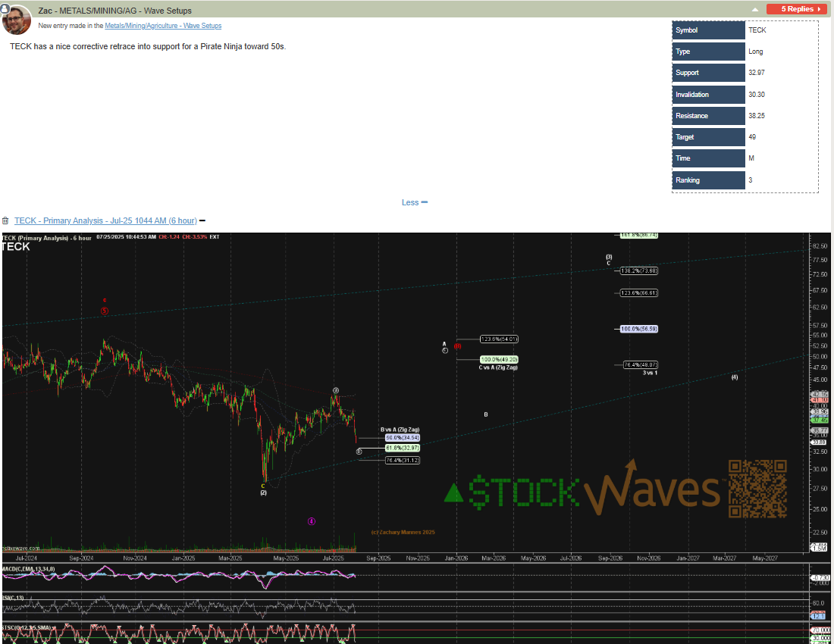Open Zac's profile picture
834x644 pixels.
point(17,20)
